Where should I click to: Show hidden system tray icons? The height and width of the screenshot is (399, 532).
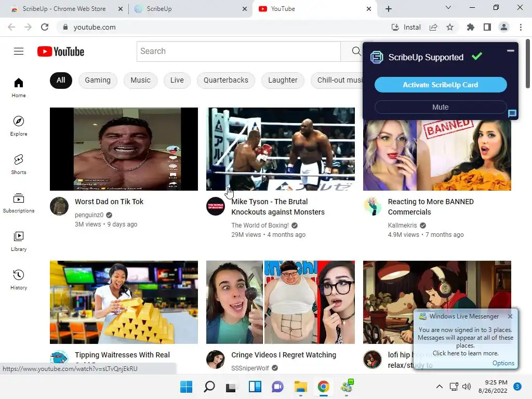[440, 387]
